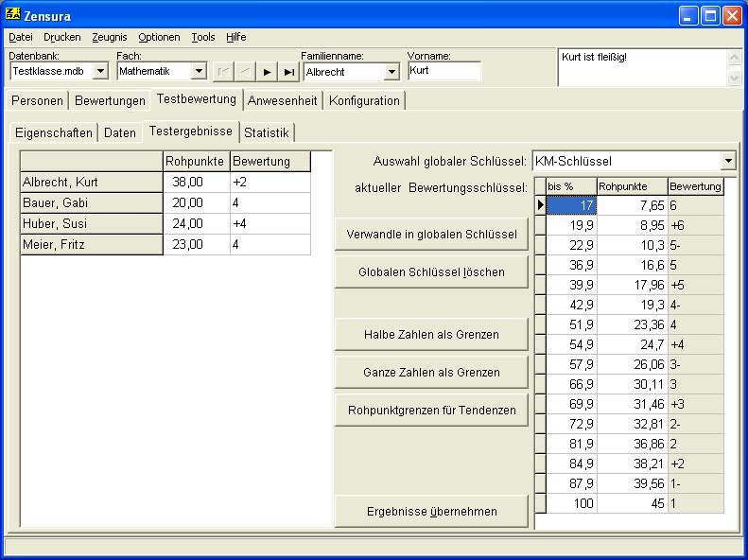Click Rohpunkte cell 20,00 for Bauer
Screen dimensions: 748x560
click(x=197, y=203)
